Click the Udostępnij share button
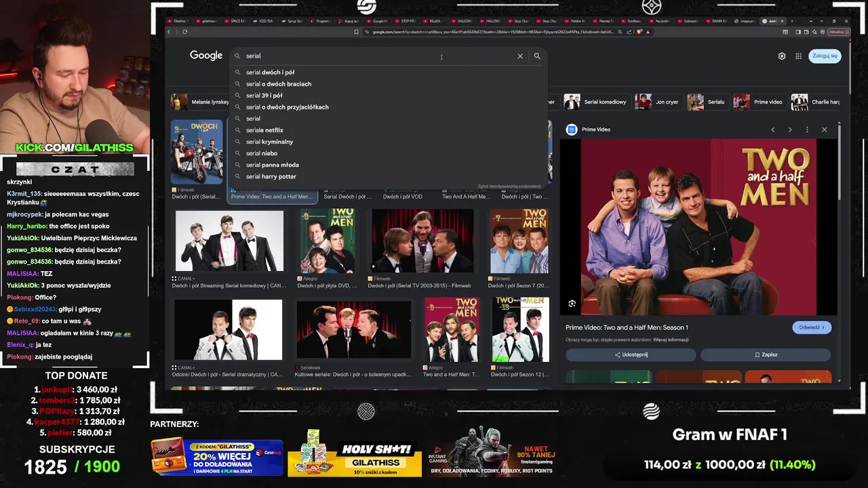868x488 pixels. pos(631,354)
